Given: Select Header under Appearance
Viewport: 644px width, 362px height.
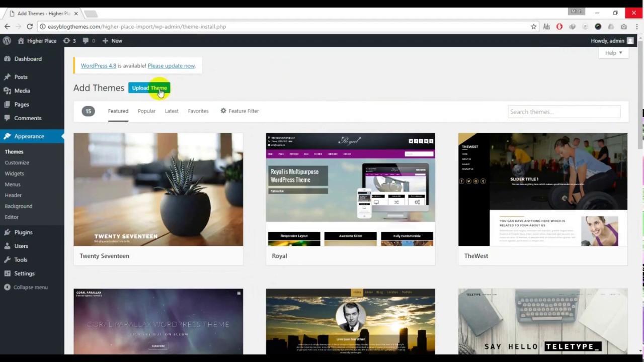Looking at the screenshot, I should click(13, 195).
